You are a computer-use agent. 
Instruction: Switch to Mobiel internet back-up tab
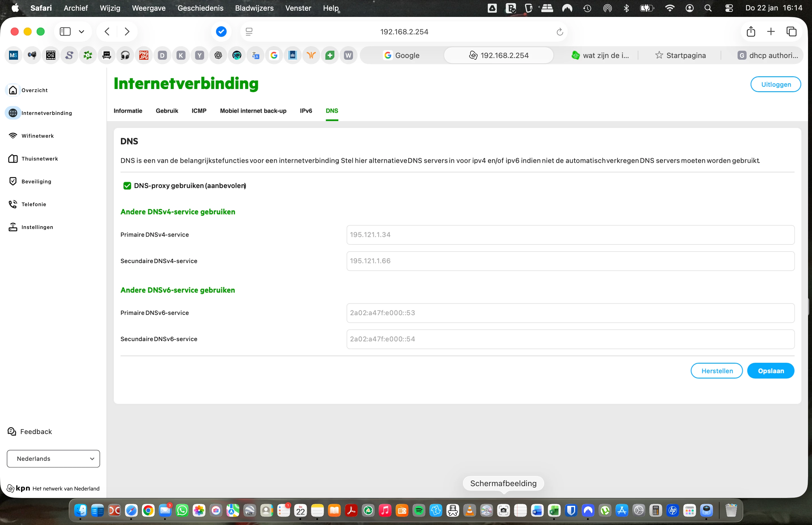tap(253, 111)
